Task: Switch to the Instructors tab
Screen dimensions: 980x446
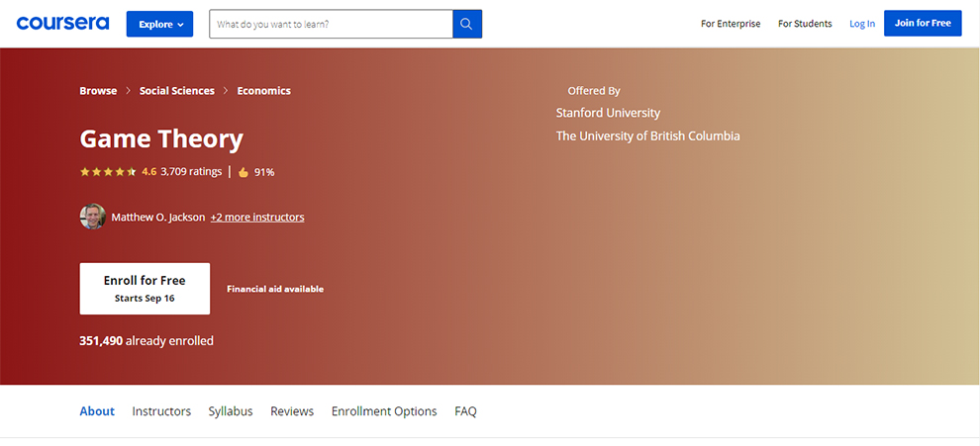Action: point(162,411)
